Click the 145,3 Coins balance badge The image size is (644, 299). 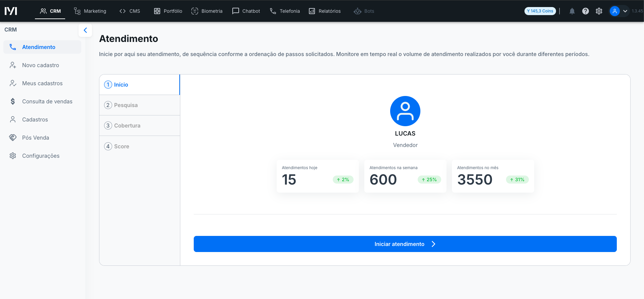(x=540, y=11)
